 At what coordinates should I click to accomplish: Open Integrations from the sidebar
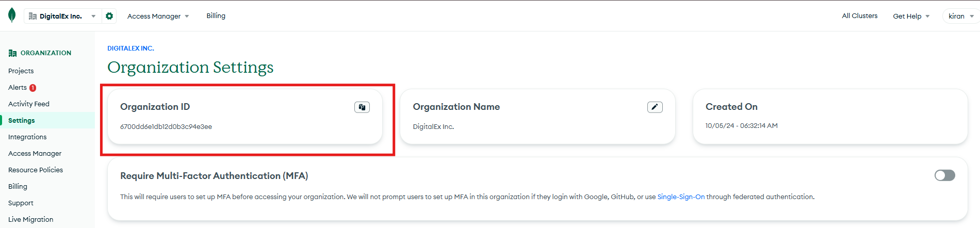(27, 137)
